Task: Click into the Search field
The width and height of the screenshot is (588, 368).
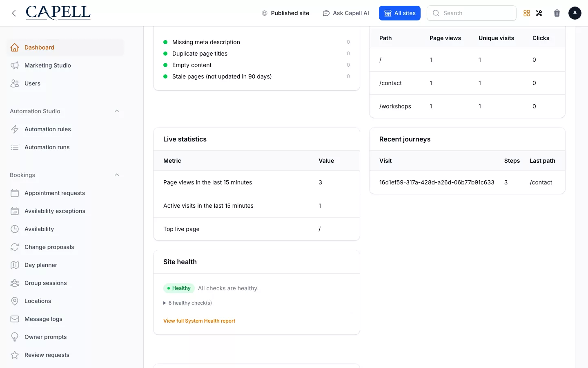Action: (x=472, y=13)
